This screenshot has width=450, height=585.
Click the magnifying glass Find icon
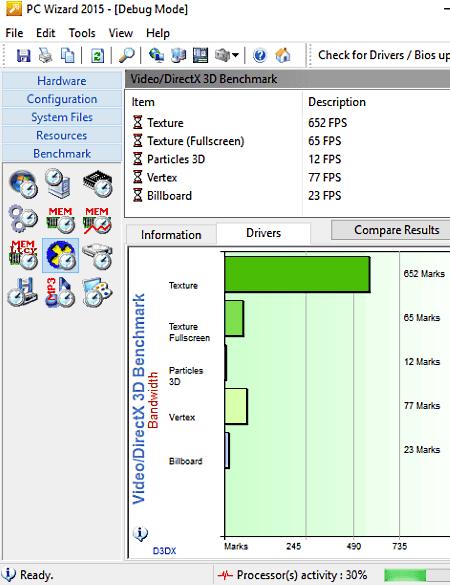[x=126, y=56]
